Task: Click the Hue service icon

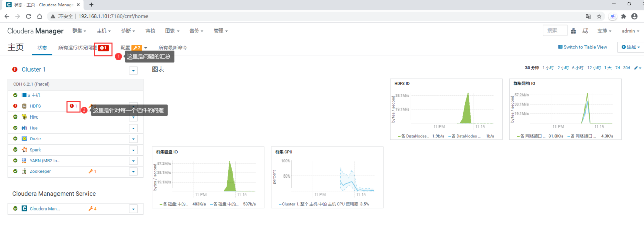Action: coord(24,128)
